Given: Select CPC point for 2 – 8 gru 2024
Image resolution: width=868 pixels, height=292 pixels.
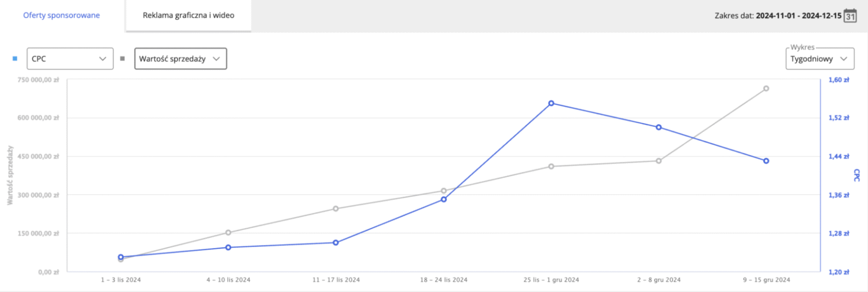Looking at the screenshot, I should (659, 127).
